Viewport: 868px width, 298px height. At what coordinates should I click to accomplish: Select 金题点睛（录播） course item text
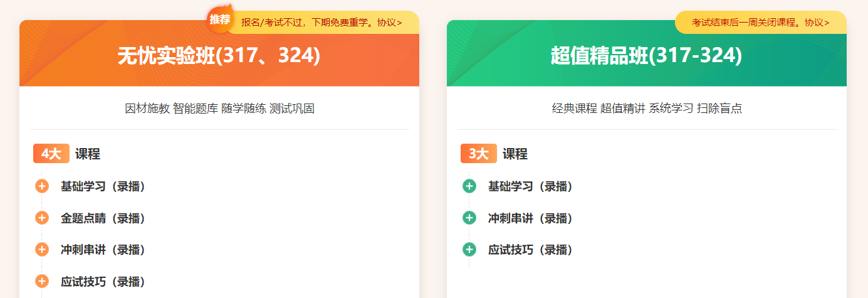pos(103,218)
